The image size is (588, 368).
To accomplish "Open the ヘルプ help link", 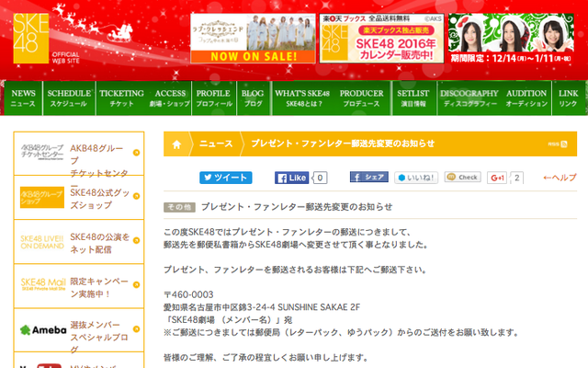I will [x=560, y=178].
